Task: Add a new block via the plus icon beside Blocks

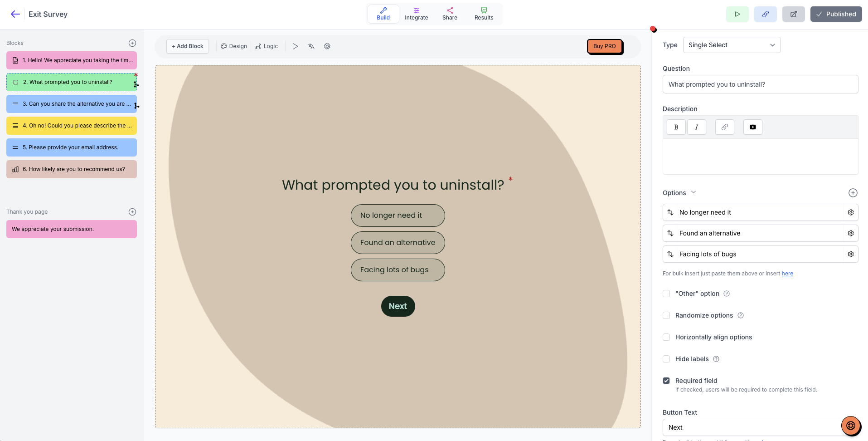Action: [x=132, y=43]
